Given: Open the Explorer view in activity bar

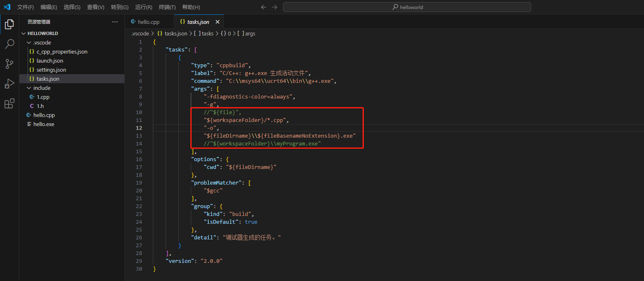Looking at the screenshot, I should pyautogui.click(x=9, y=24).
